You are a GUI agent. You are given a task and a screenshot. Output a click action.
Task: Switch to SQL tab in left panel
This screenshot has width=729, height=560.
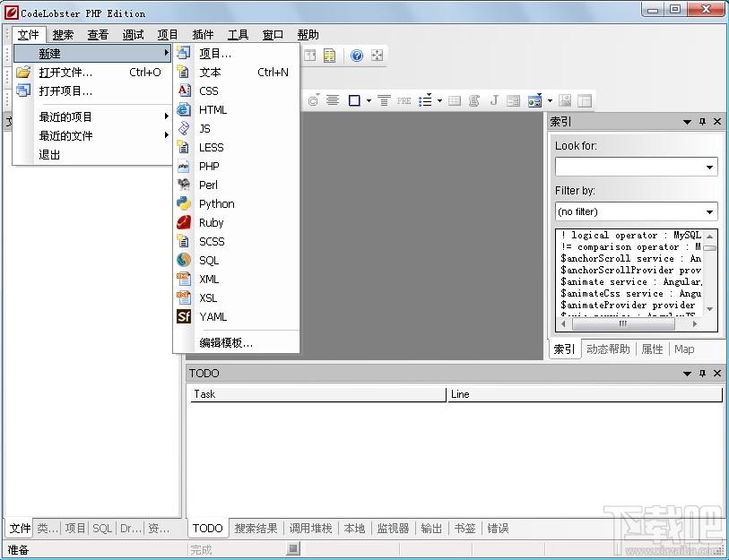pyautogui.click(x=102, y=529)
